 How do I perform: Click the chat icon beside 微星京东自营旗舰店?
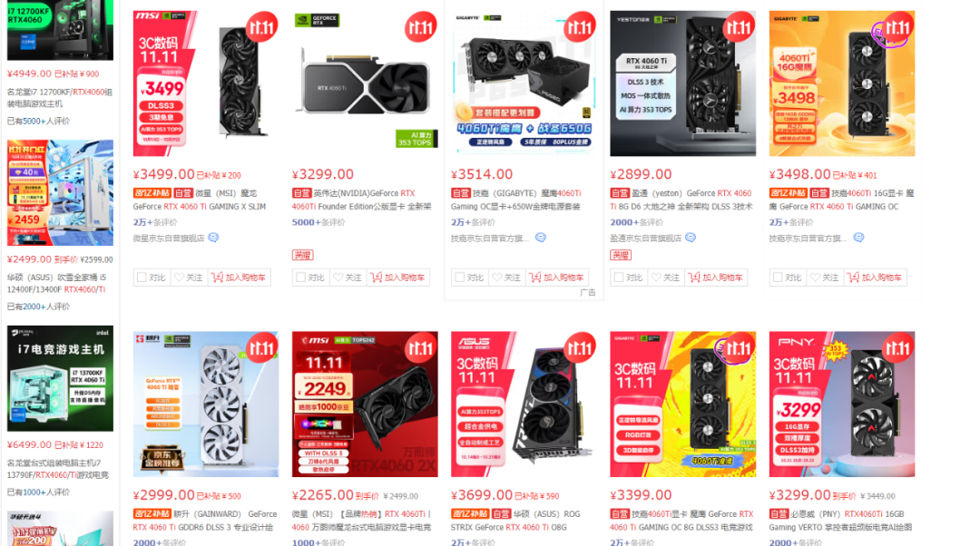(x=214, y=238)
